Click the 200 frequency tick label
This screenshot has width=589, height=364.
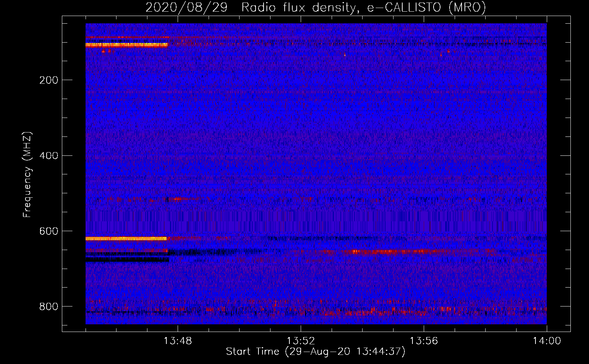[49, 80]
